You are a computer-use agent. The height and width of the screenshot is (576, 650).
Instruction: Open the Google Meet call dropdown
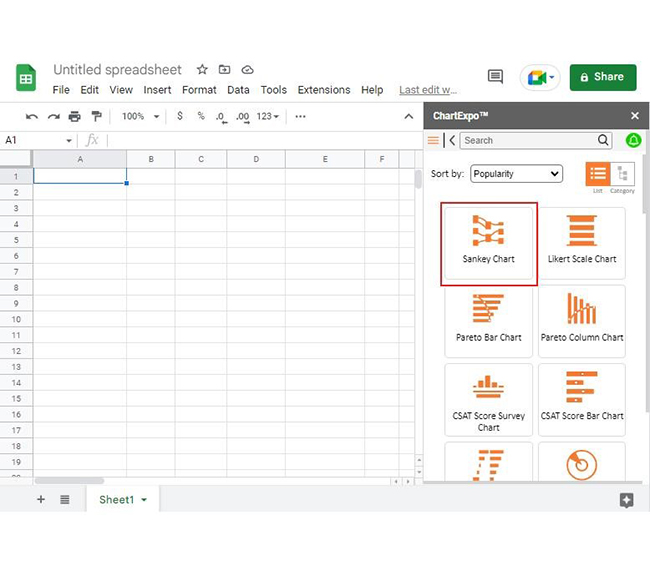(x=540, y=77)
